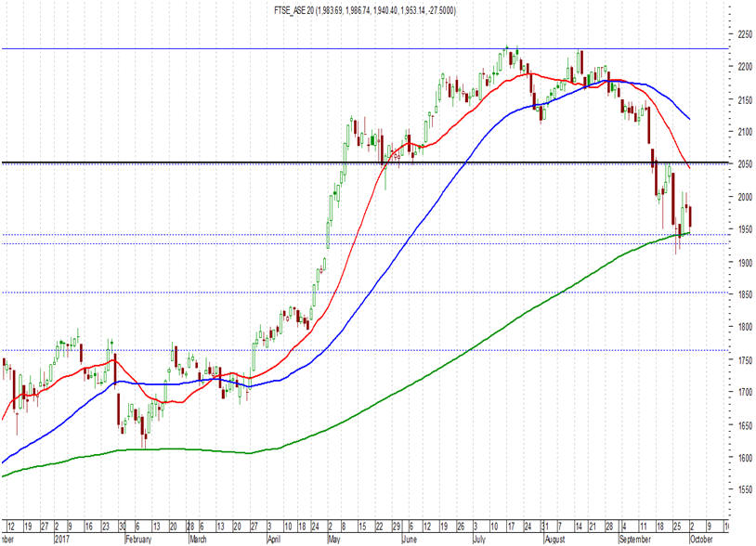The height and width of the screenshot is (546, 756).
Task: Select the October month label
Action: [702, 539]
